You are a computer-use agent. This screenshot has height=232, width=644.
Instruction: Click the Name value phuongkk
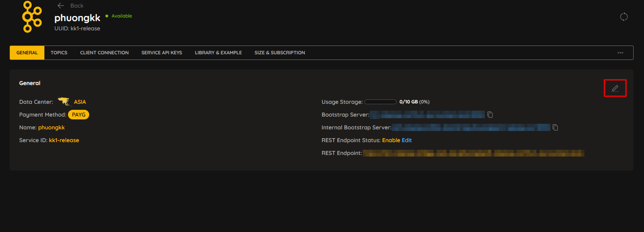pos(52,127)
